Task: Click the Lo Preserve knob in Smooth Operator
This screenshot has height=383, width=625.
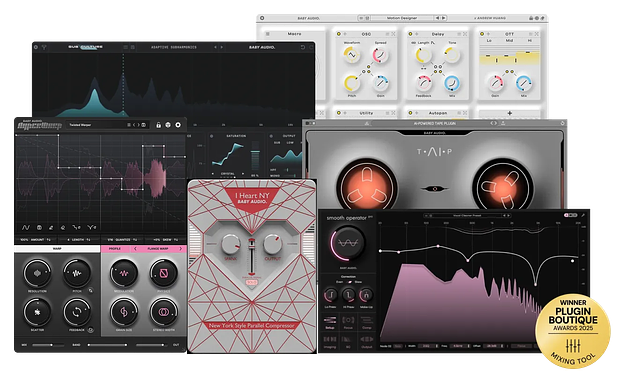Action: 330,295
